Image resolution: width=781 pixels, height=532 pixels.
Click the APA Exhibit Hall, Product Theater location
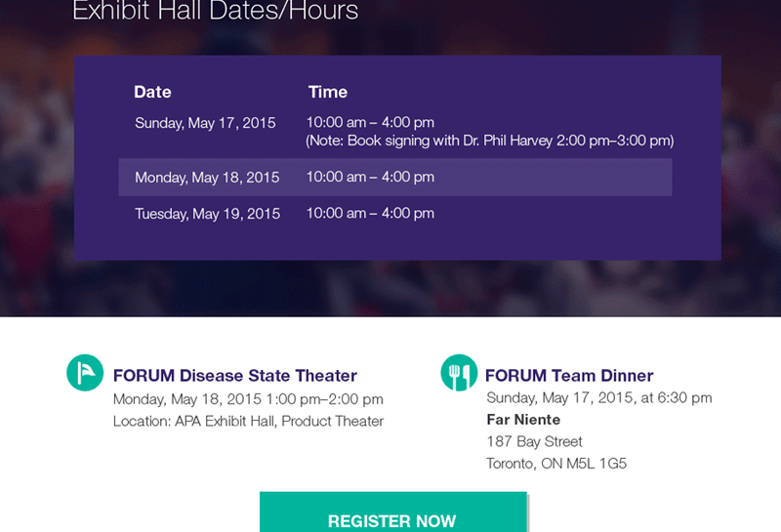click(x=248, y=422)
